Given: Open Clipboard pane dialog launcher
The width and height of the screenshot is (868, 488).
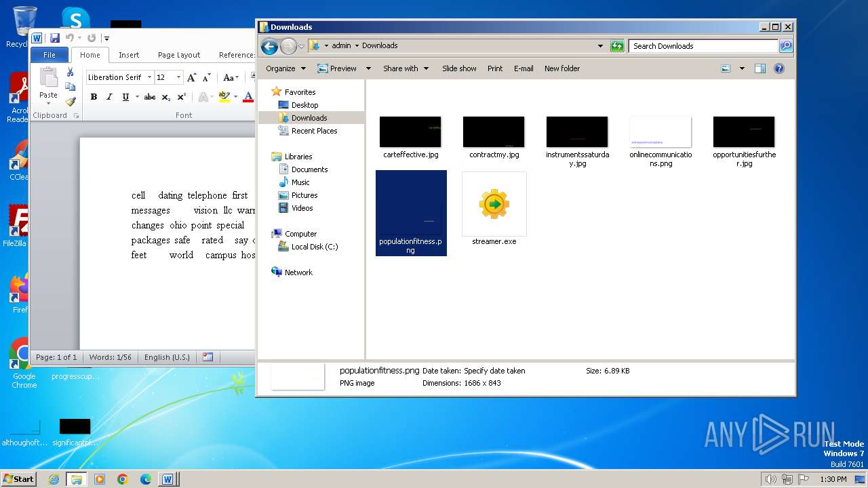Looking at the screenshot, I should point(76,116).
